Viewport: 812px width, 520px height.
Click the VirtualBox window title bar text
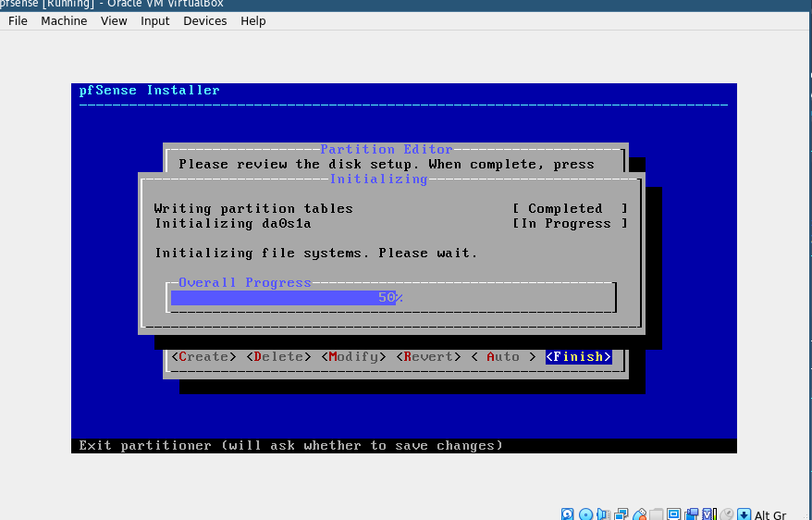[112, 4]
